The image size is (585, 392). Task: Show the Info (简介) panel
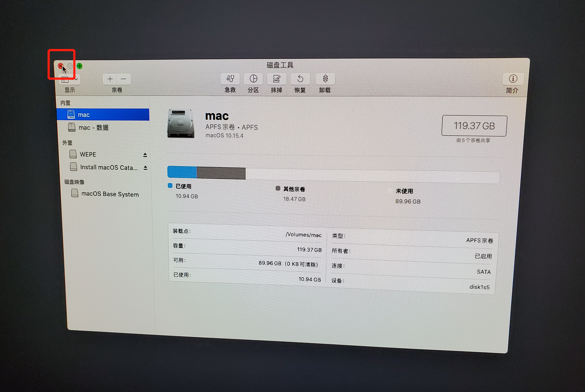513,79
